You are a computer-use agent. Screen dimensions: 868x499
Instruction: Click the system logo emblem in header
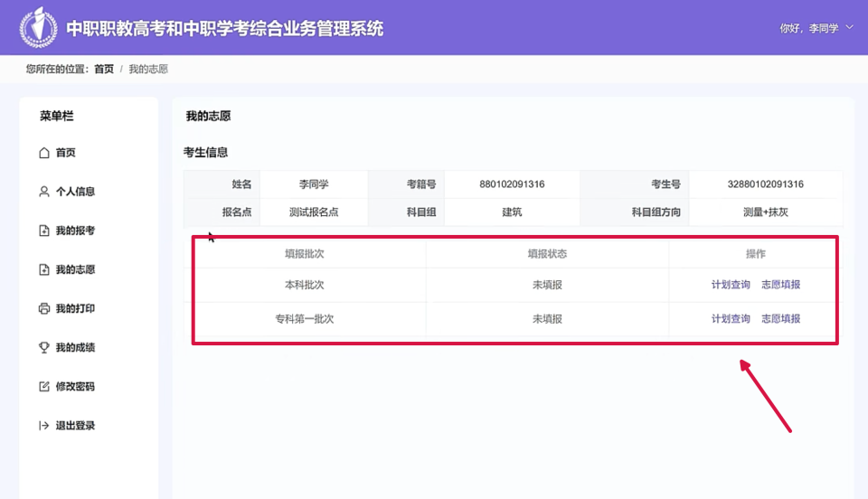[x=38, y=27]
